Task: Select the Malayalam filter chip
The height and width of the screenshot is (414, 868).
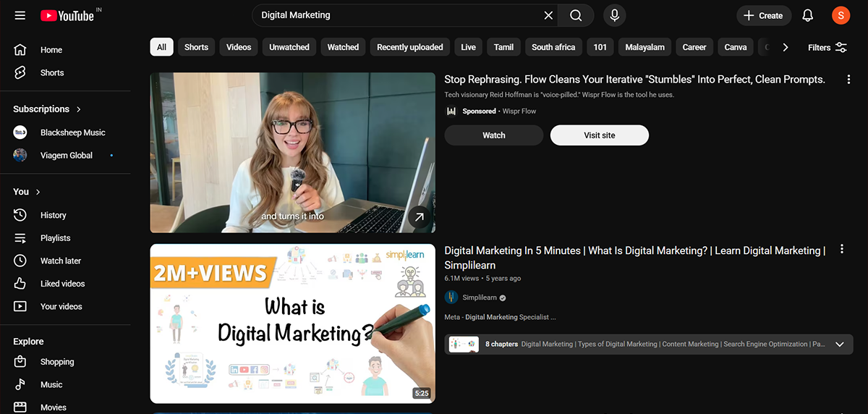Action: (645, 47)
